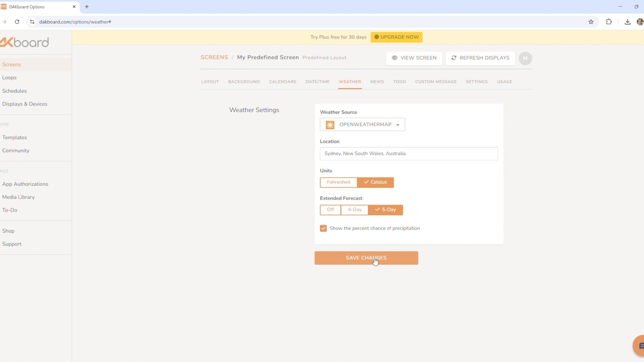644x362 pixels.
Task: Click the site info icon beside URL
Action: point(32,22)
